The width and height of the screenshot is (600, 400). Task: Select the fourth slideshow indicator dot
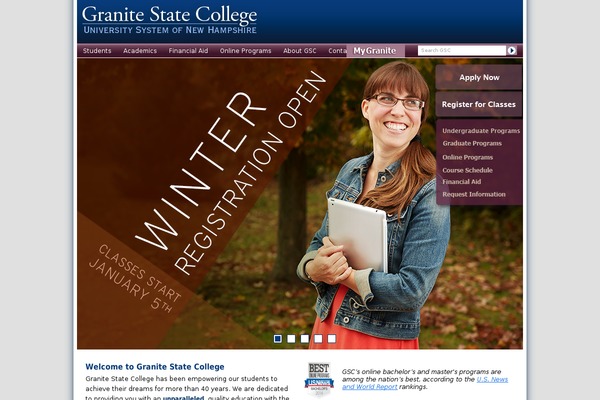click(x=318, y=339)
